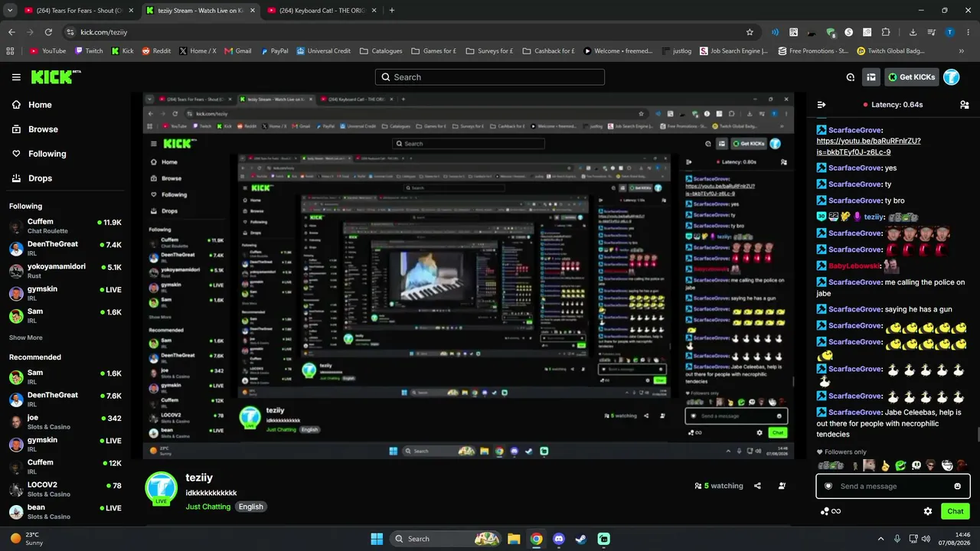Click BabyLebowski username in chat

coord(854,266)
